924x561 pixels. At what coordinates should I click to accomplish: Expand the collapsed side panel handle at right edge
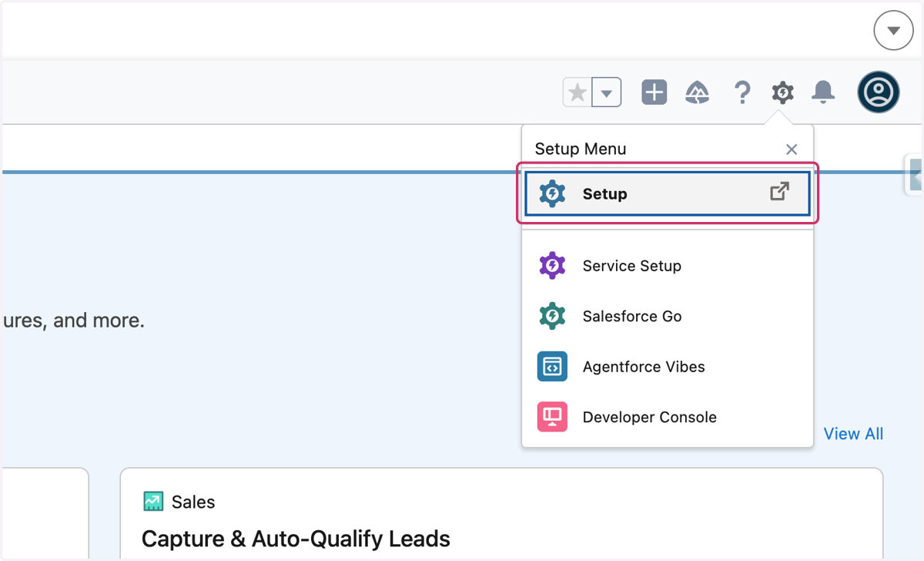tap(916, 175)
